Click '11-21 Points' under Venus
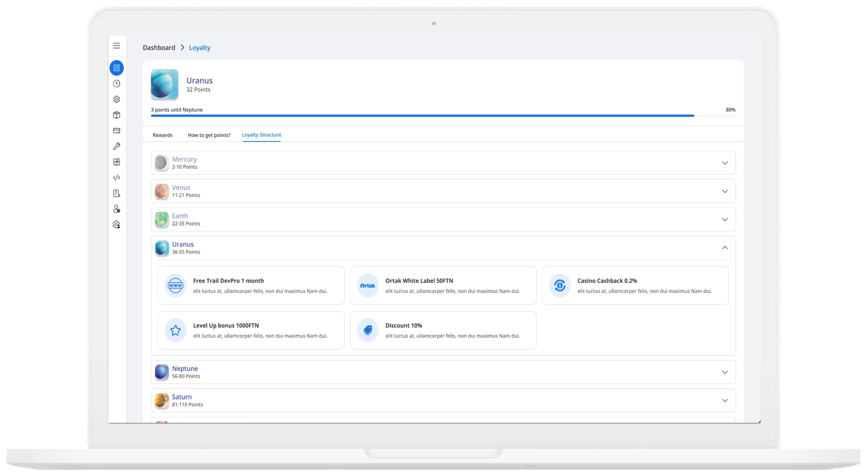This screenshot has height=476, width=868. (x=186, y=195)
